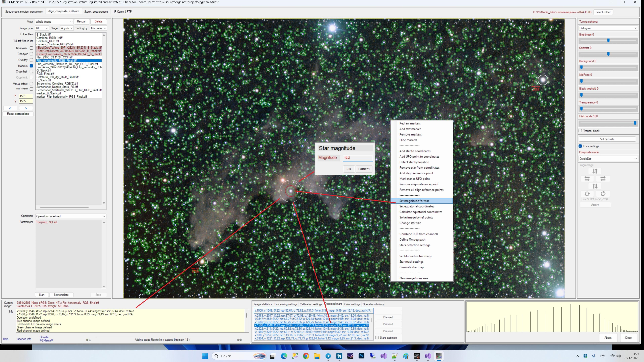Image resolution: width=644 pixels, height=362 pixels.
Task: Go to previous image with '<' button
Action: pyautogui.click(x=10, y=108)
